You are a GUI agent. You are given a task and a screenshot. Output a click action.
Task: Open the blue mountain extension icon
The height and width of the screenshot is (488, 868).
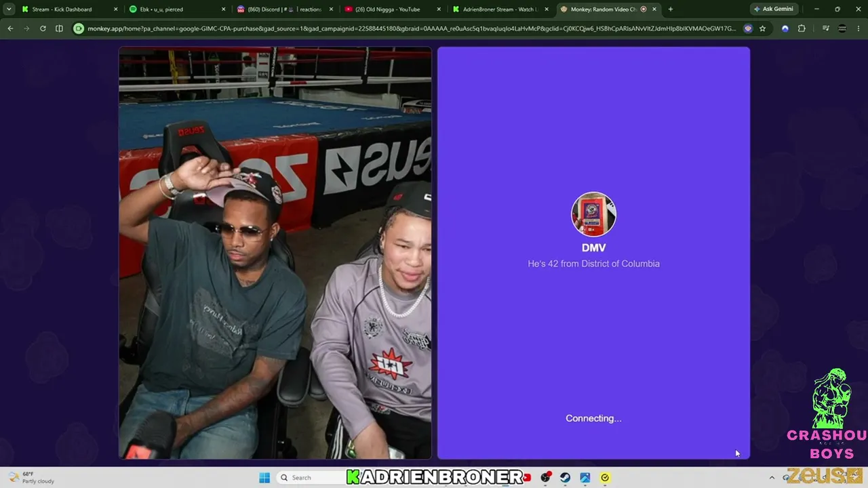[785, 28]
